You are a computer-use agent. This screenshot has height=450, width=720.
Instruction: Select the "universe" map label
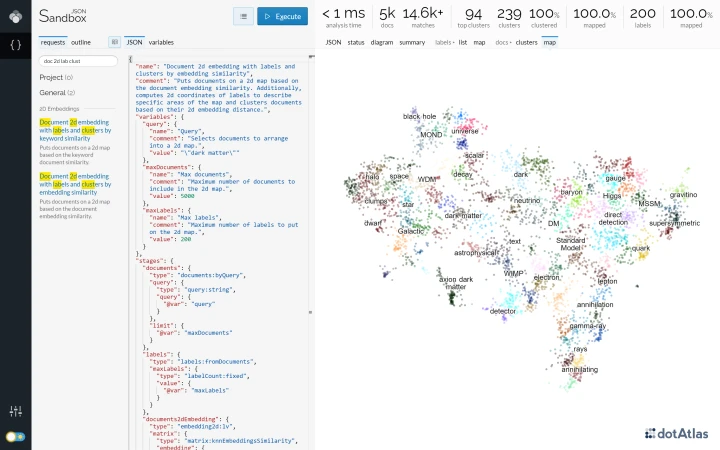[x=465, y=131]
